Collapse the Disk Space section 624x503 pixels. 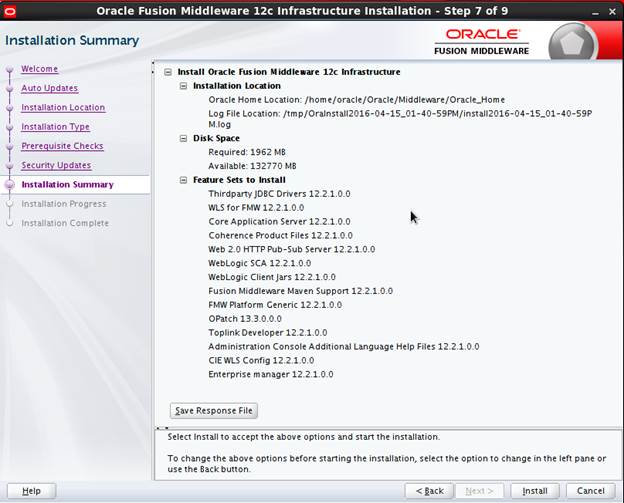[183, 139]
